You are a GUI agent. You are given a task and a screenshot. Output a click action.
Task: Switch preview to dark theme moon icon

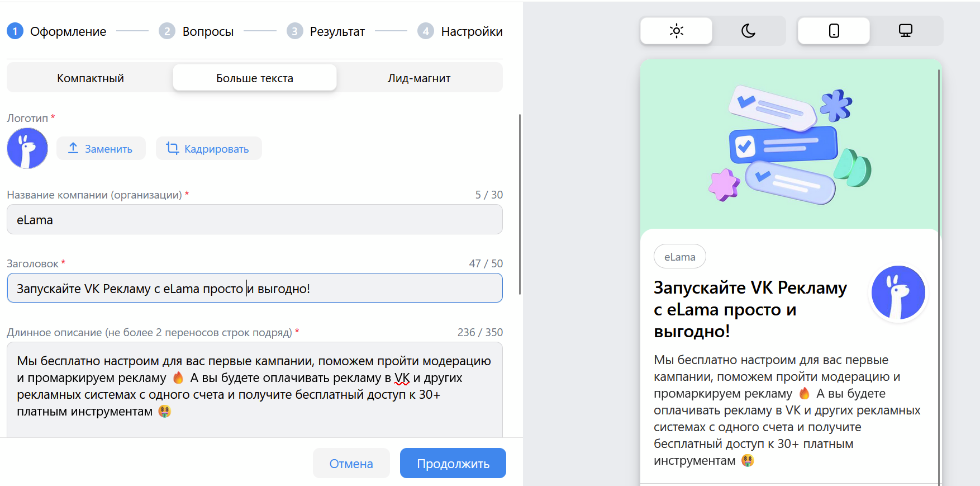[x=748, y=31]
